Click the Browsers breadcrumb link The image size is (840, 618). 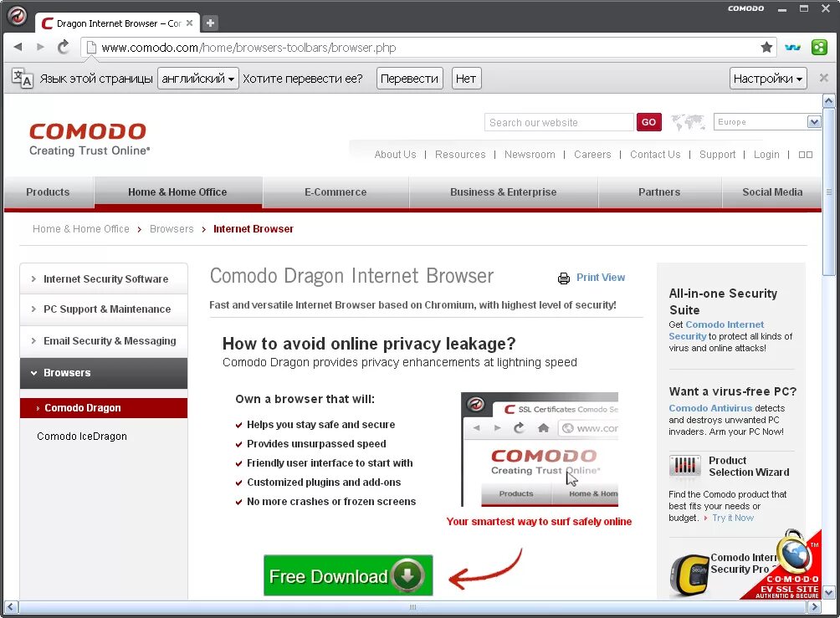tap(172, 228)
